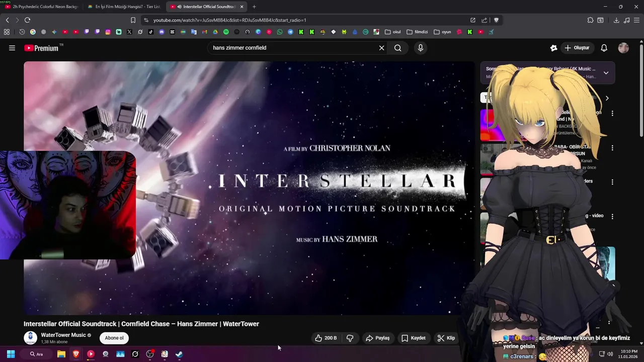This screenshot has width=644, height=362.
Task: Dislike the video with thumbs-down
Action: (350, 338)
